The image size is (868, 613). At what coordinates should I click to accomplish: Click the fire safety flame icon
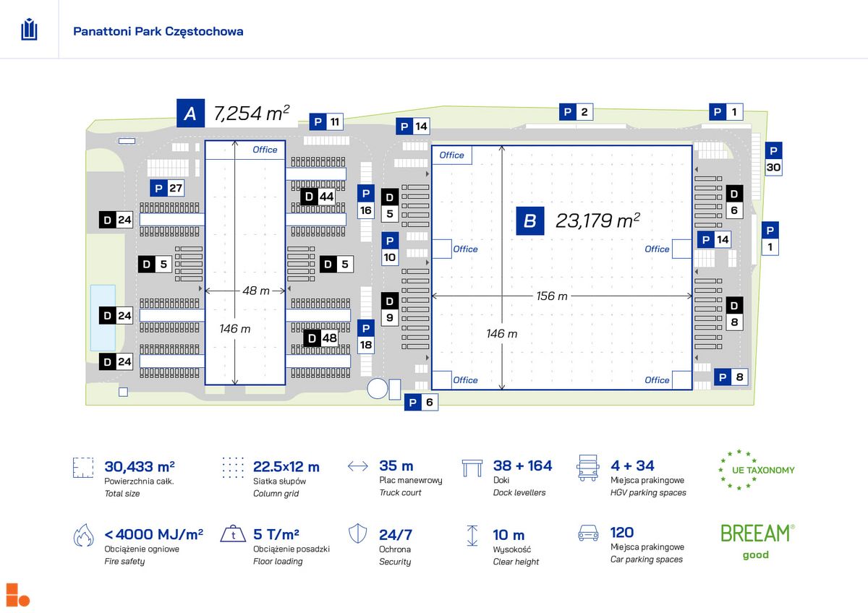tap(83, 536)
